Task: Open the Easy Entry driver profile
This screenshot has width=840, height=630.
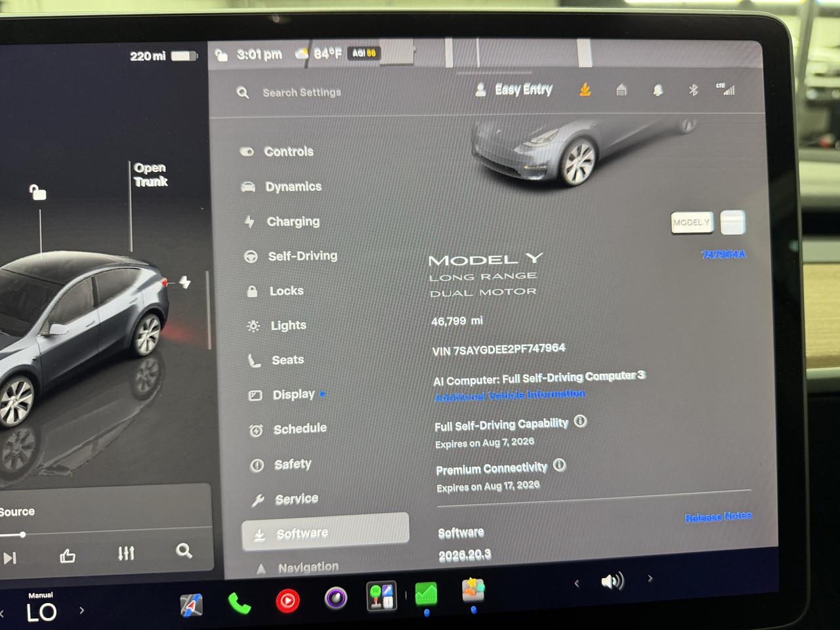Action: 514,89
